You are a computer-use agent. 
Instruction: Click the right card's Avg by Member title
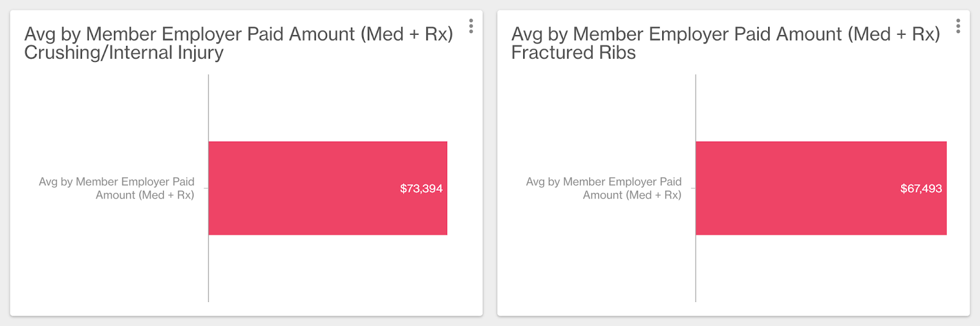point(726,34)
